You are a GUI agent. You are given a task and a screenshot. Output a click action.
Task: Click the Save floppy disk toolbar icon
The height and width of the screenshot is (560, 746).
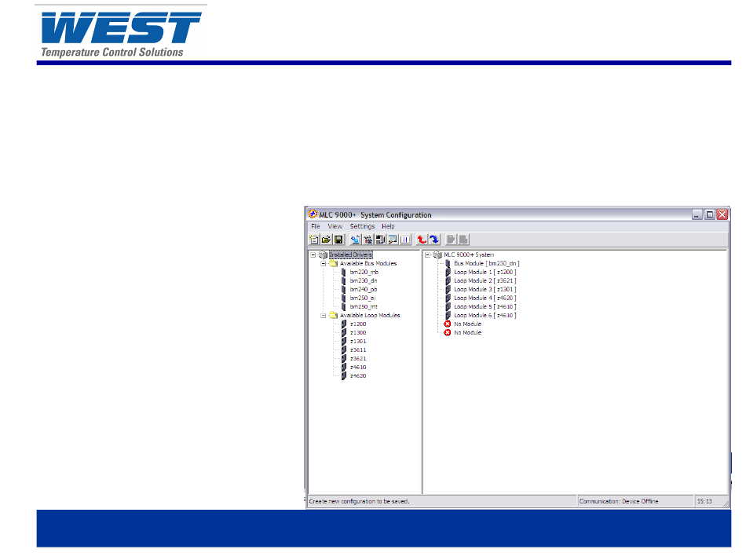tap(338, 240)
